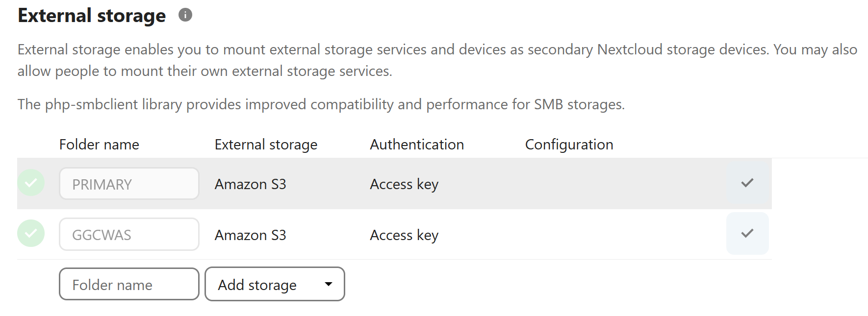Save the GGCWAS storage row with checkmark
868x316 pixels.
(x=747, y=233)
